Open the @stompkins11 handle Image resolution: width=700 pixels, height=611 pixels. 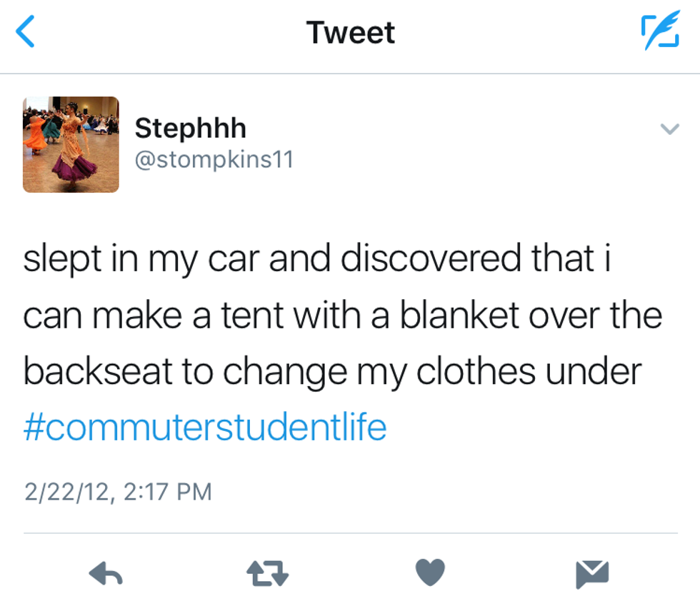214,159
